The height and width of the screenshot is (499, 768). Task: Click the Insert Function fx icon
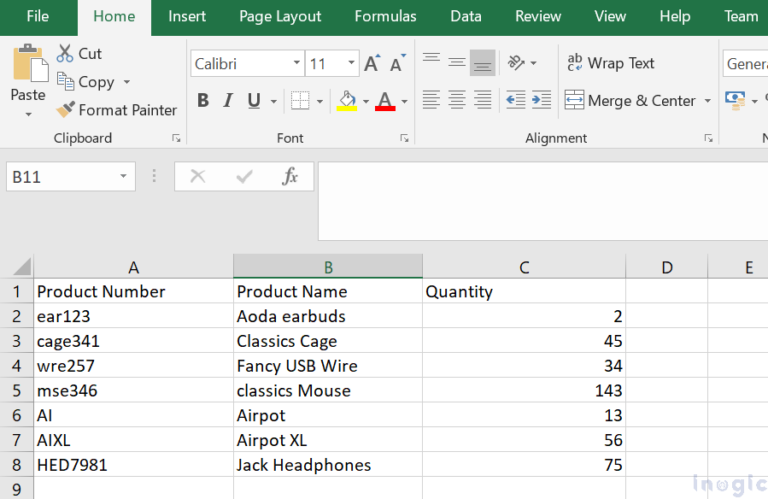pos(290,177)
